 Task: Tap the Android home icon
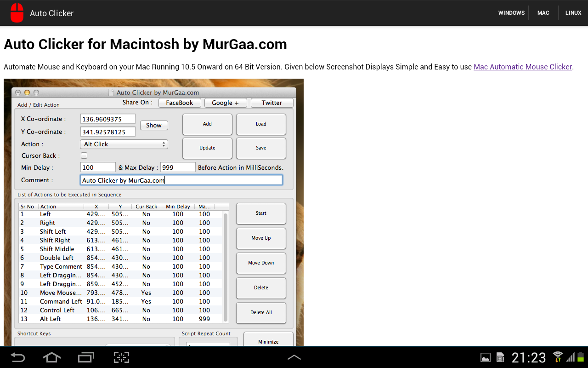coord(51,357)
